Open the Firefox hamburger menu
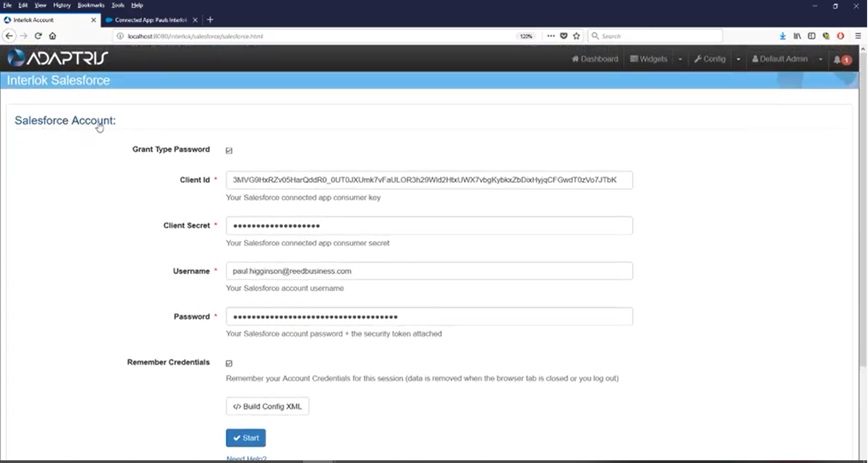 [858, 36]
